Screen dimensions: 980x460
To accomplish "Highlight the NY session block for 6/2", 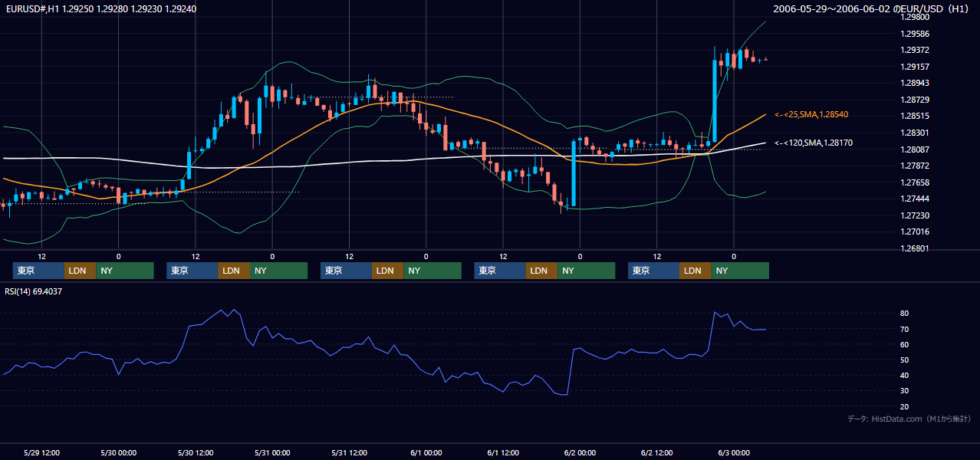I will (740, 271).
